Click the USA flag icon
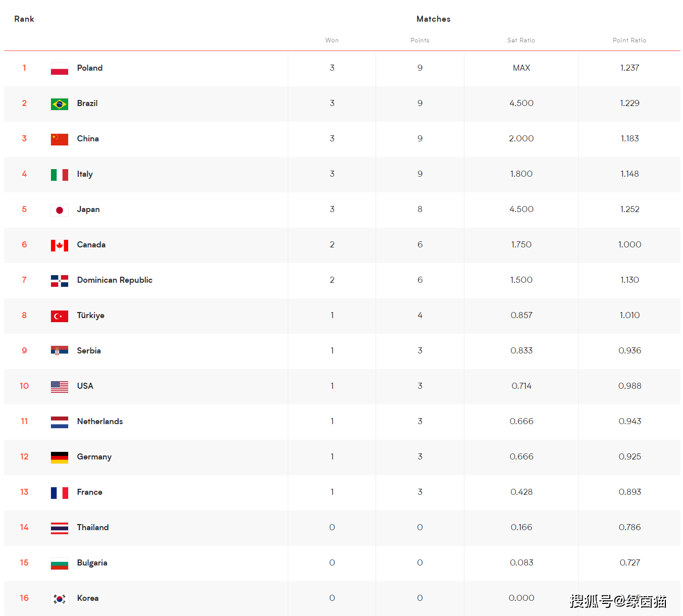 (x=60, y=387)
